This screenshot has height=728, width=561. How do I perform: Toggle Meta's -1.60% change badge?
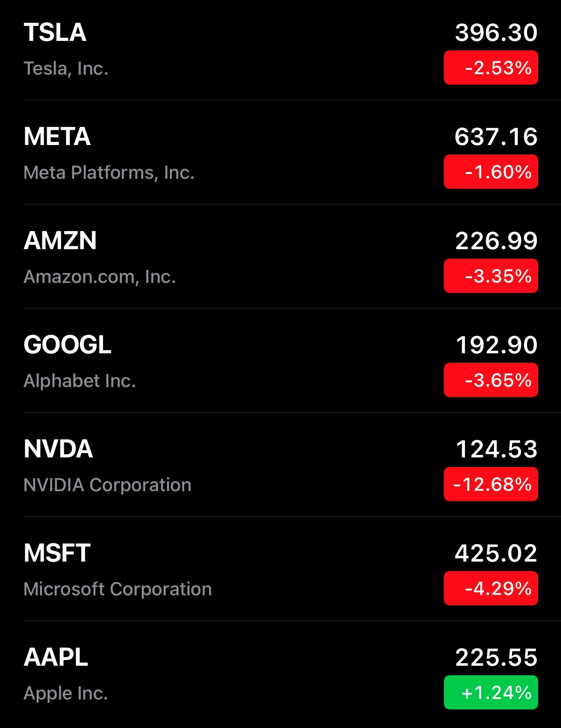pyautogui.click(x=491, y=172)
